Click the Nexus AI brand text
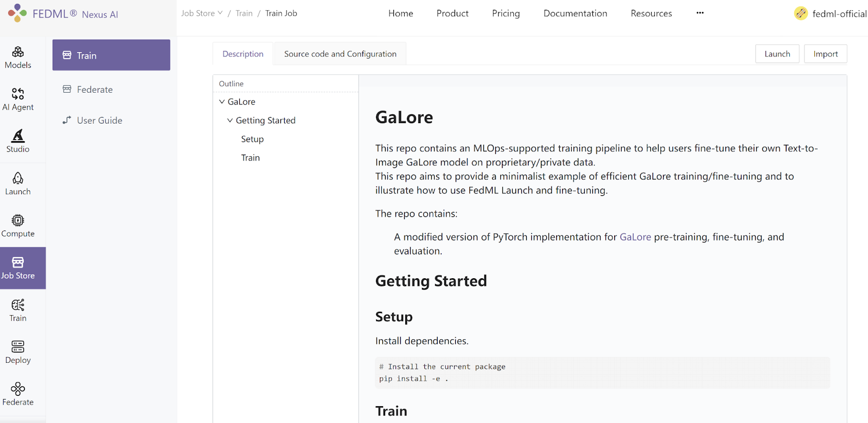This screenshot has width=868, height=423. coord(100,15)
